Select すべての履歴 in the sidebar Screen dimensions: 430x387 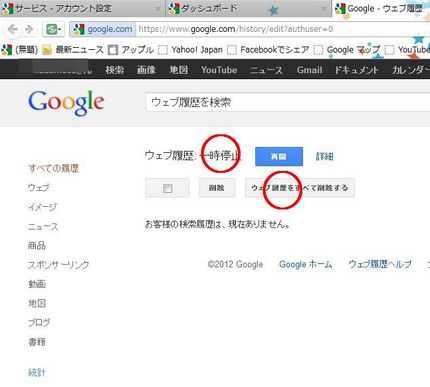(53, 168)
